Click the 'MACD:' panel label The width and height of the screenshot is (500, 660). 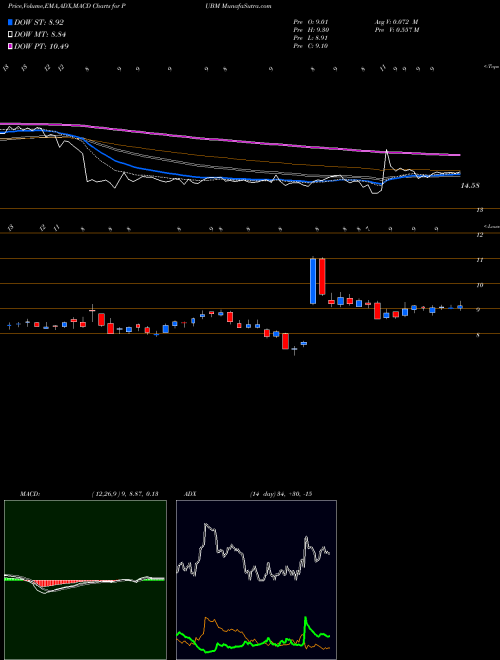tap(29, 494)
